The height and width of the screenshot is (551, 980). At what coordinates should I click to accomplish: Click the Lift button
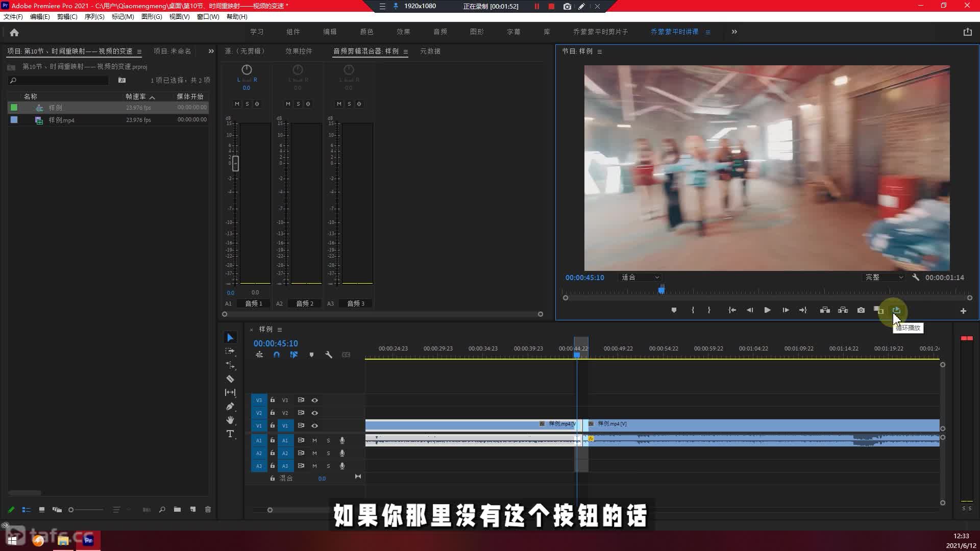[825, 310]
